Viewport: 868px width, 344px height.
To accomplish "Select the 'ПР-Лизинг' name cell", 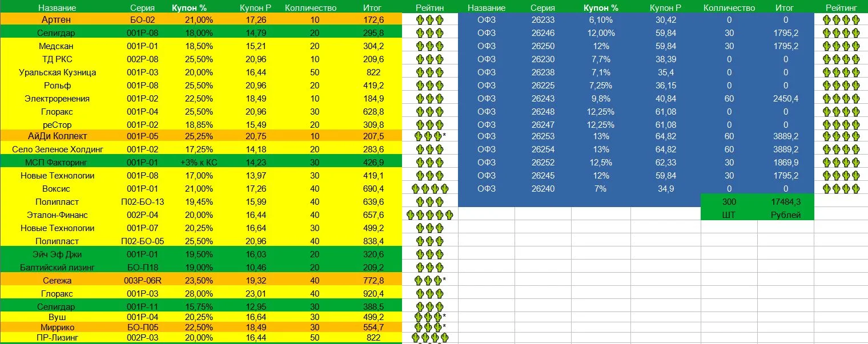I will (x=57, y=338).
